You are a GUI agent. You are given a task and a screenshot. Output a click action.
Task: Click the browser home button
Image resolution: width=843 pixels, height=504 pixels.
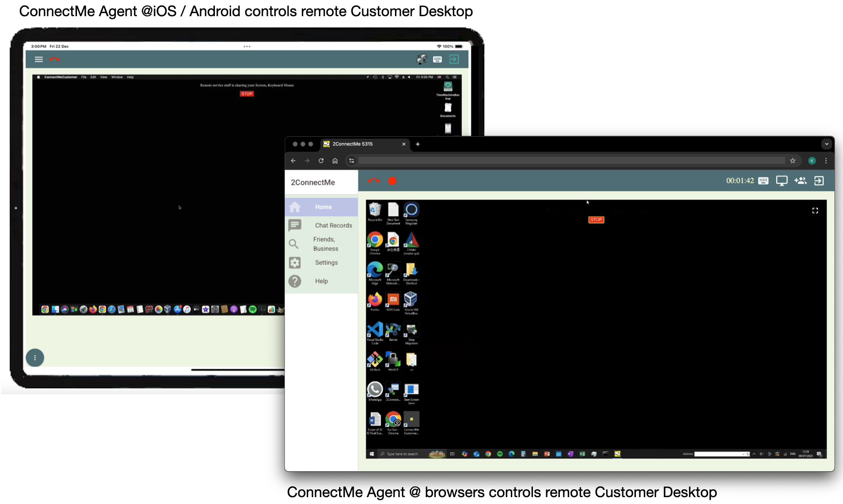point(335,161)
